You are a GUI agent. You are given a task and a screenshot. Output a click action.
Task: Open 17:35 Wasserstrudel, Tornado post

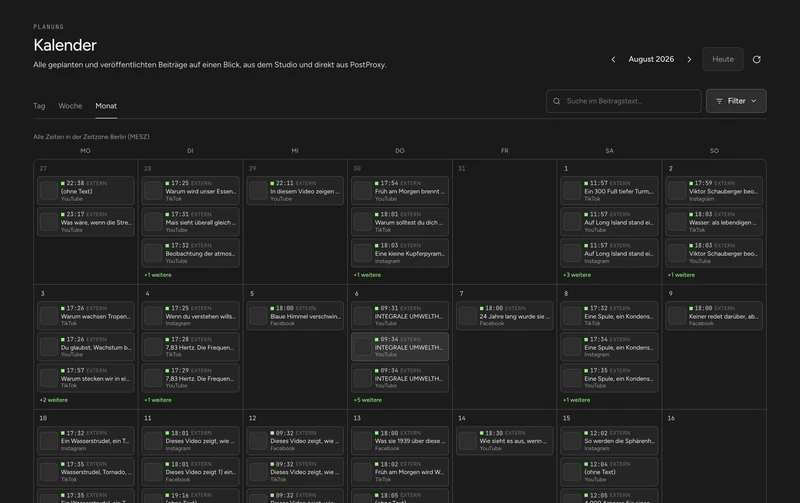[x=86, y=472]
